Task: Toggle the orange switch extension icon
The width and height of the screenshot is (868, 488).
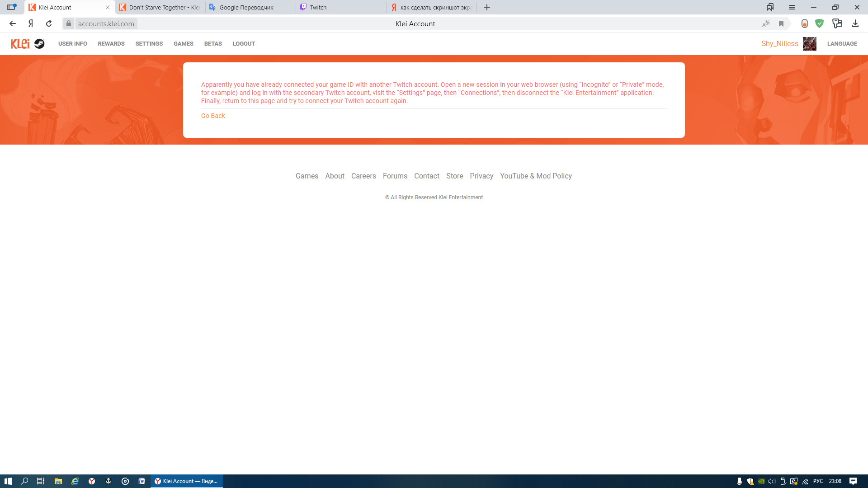Action: click(805, 23)
